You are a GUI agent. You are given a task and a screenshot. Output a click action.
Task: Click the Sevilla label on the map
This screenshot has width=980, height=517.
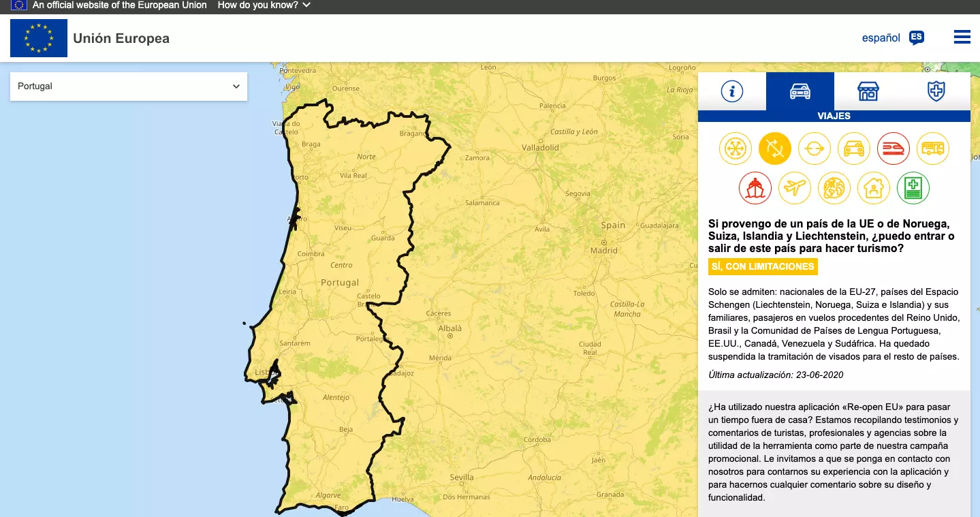tap(462, 477)
